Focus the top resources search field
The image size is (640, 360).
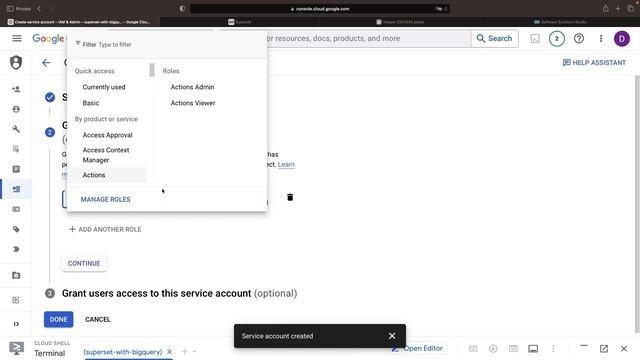click(369, 38)
